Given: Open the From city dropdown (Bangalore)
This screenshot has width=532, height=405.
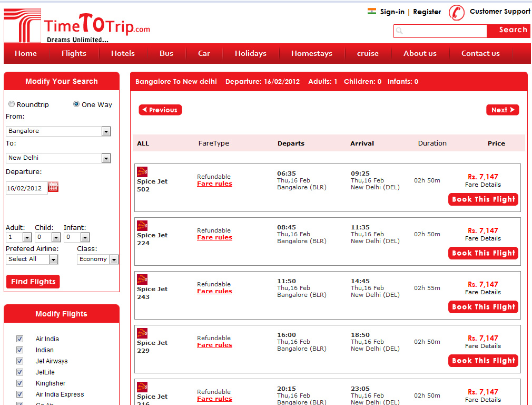Looking at the screenshot, I should pyautogui.click(x=58, y=131).
